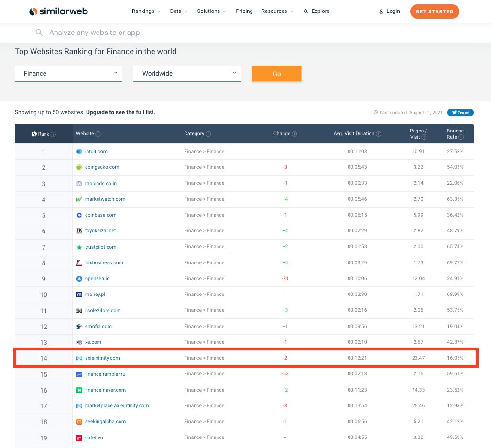Image resolution: width=491 pixels, height=448 pixels.
Task: Click the 16.05% bounce rate cell
Action: pyautogui.click(x=455, y=358)
